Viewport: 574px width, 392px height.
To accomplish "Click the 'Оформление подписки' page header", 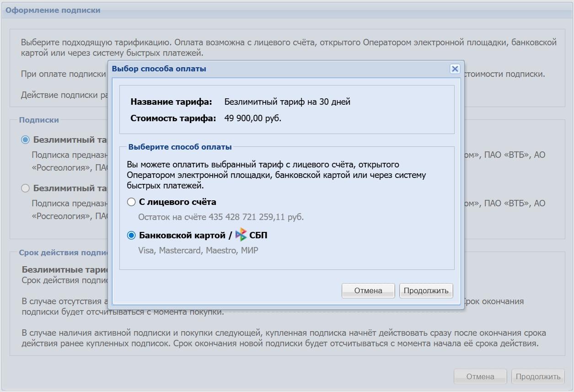I will click(x=53, y=10).
